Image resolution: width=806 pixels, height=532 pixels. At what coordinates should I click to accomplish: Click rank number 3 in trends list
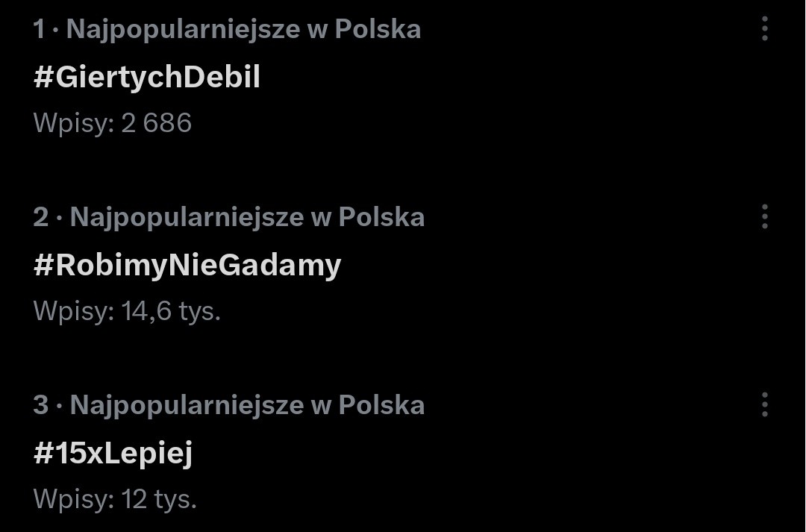point(41,405)
